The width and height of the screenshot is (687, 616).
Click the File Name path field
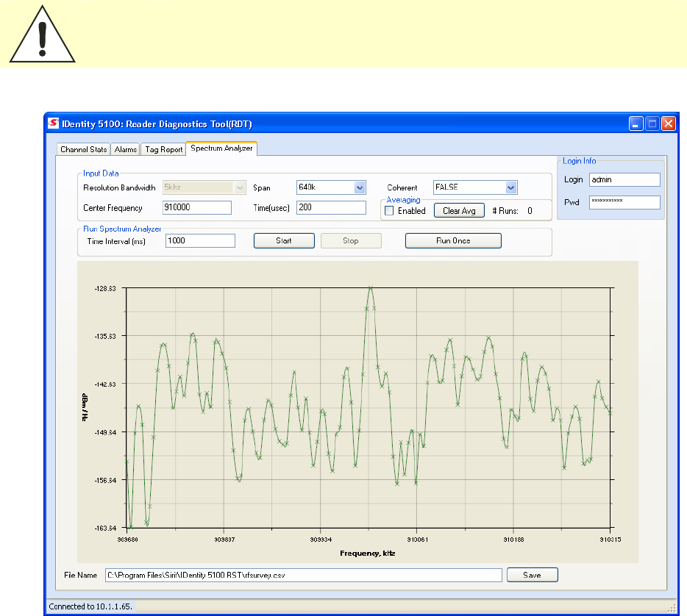(304, 575)
